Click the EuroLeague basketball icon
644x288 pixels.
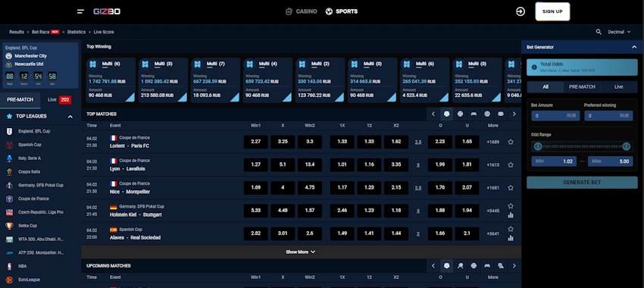[9, 280]
